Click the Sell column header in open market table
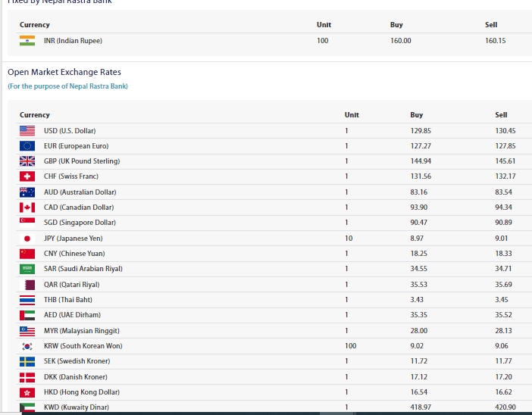Viewport: 532px width, 415px height. click(501, 115)
